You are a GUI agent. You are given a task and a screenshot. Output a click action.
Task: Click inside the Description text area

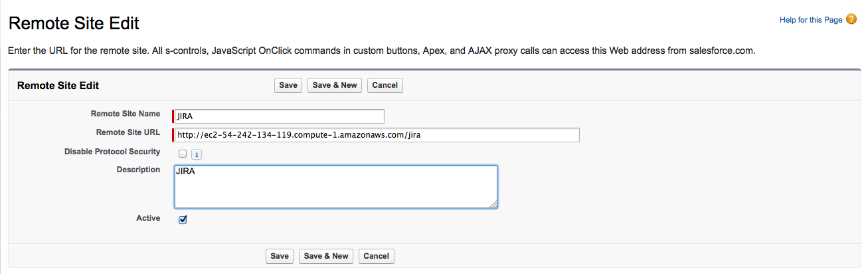click(x=335, y=187)
